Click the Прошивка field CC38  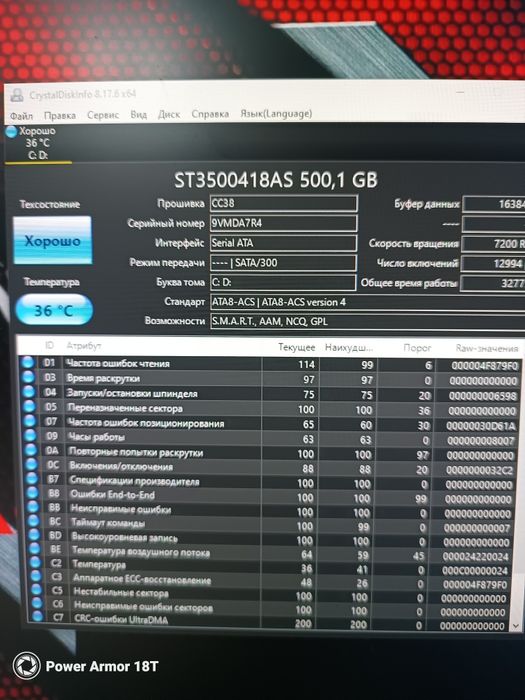pyautogui.click(x=283, y=203)
